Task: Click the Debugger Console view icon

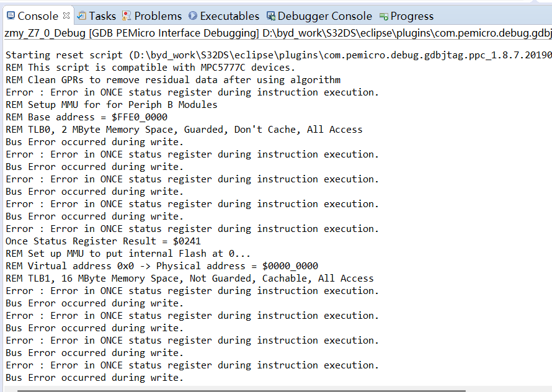Action: pyautogui.click(x=270, y=16)
